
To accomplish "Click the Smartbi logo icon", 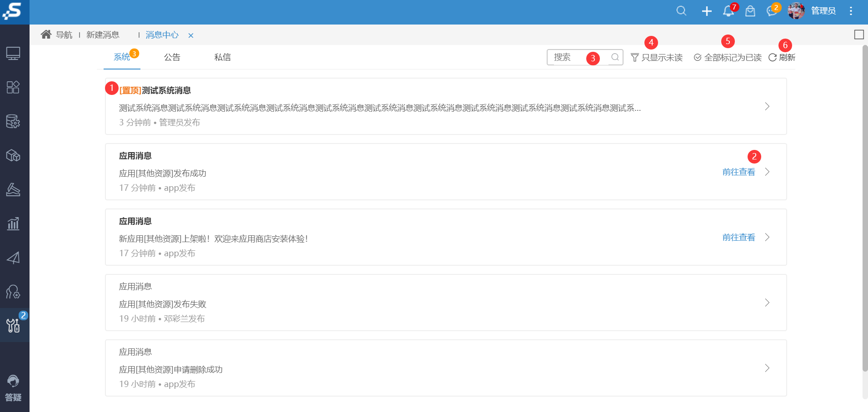I will [x=12, y=11].
